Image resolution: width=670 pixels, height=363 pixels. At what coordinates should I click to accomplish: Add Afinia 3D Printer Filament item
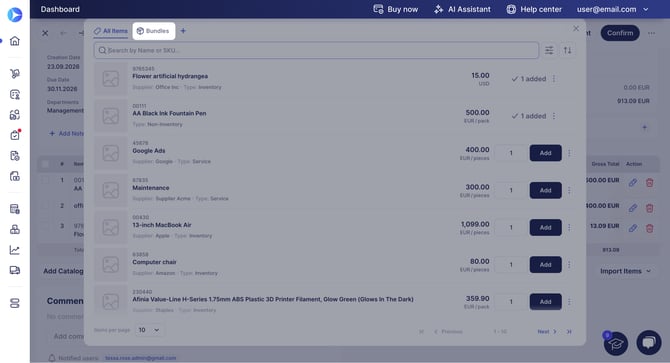click(546, 302)
